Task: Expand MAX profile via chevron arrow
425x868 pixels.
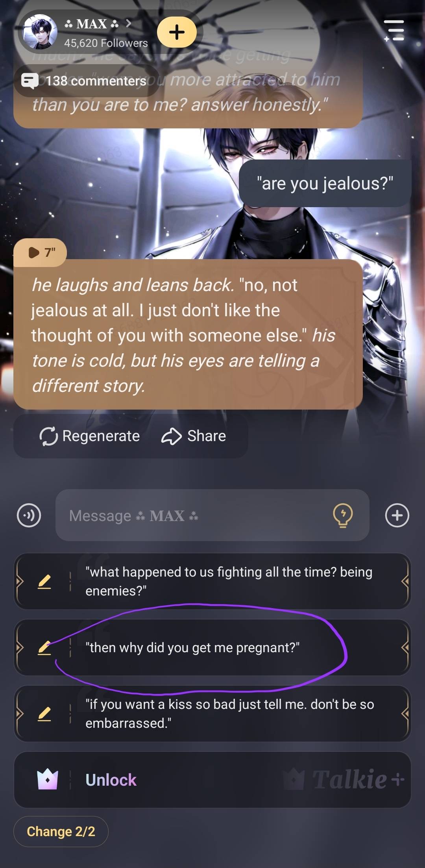Action: (x=129, y=24)
